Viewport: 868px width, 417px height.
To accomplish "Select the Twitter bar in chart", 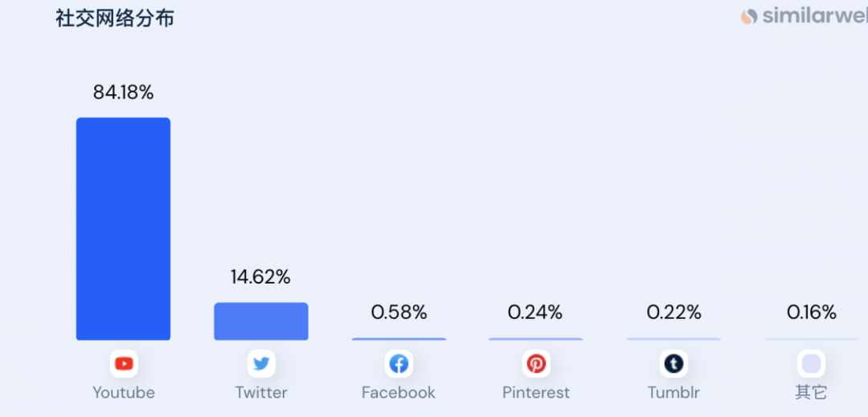I will tap(261, 321).
